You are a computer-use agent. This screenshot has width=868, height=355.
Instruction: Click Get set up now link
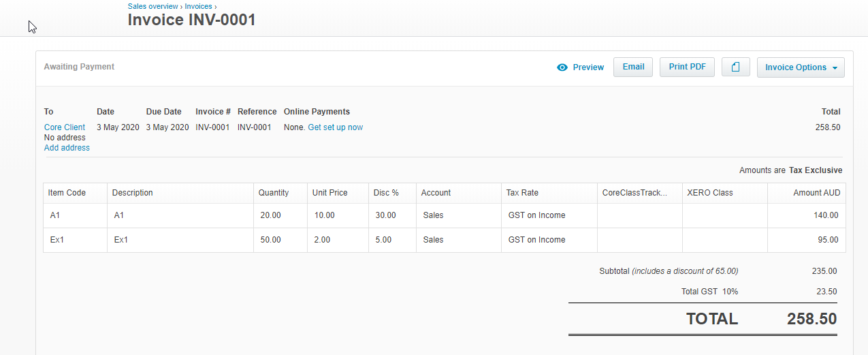[336, 127]
